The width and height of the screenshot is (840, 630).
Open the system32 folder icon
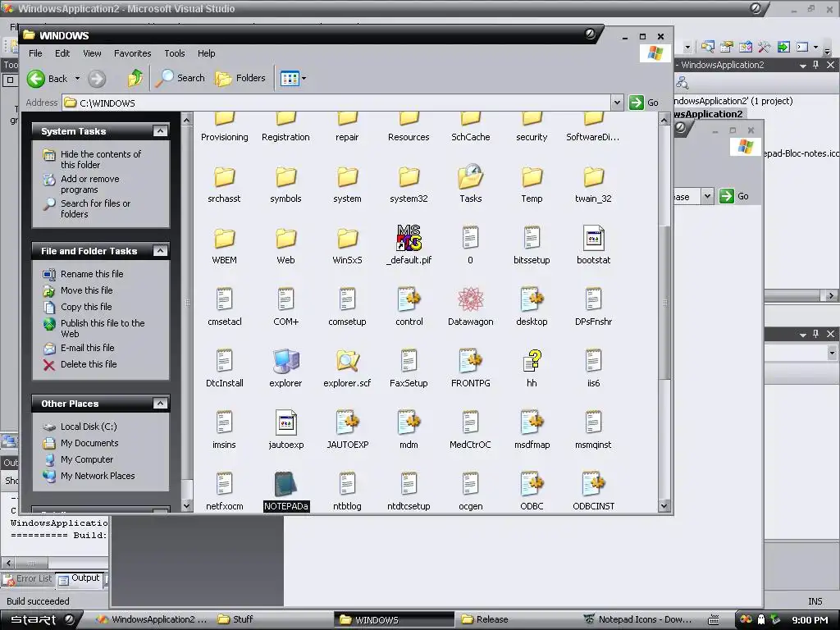409,178
